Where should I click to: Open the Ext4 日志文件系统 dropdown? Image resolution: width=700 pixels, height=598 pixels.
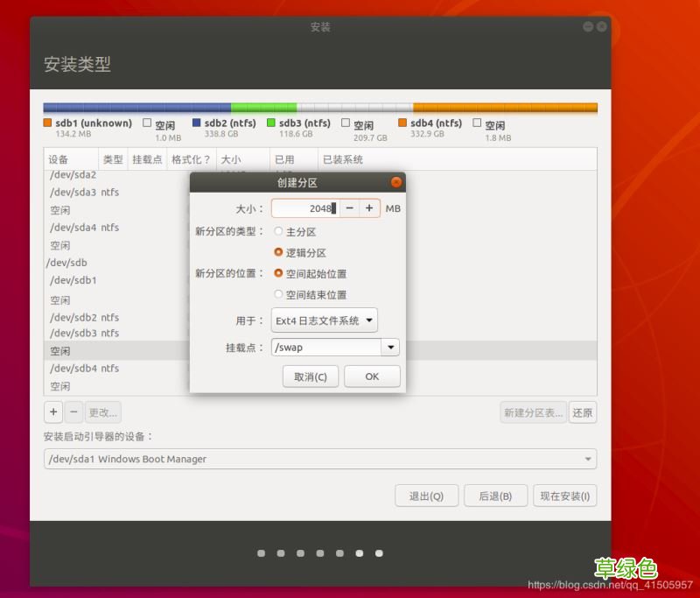[x=324, y=320]
